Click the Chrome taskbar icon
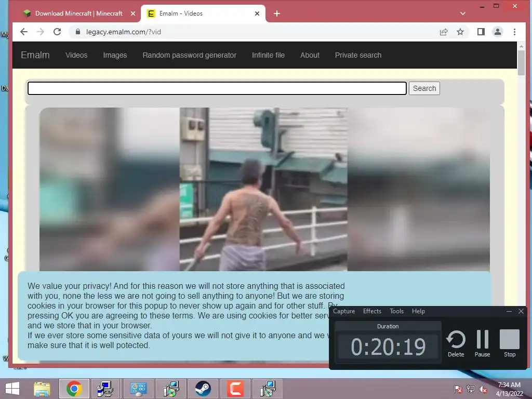This screenshot has height=399, width=532. 74,389
